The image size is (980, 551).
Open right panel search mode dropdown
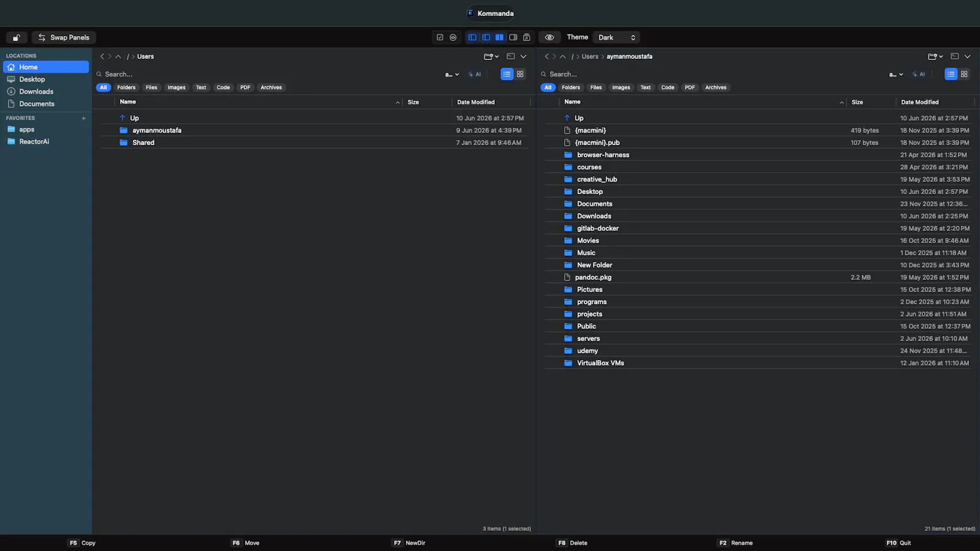click(x=896, y=74)
